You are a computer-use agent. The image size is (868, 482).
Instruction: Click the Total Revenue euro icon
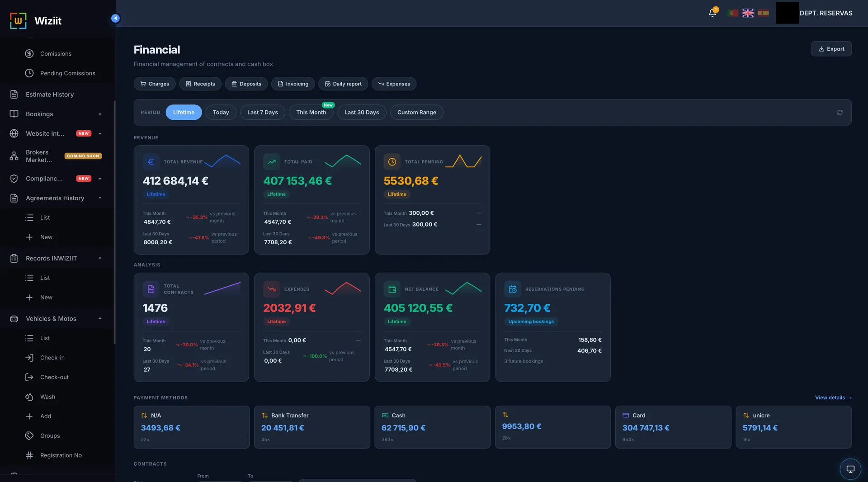point(151,161)
